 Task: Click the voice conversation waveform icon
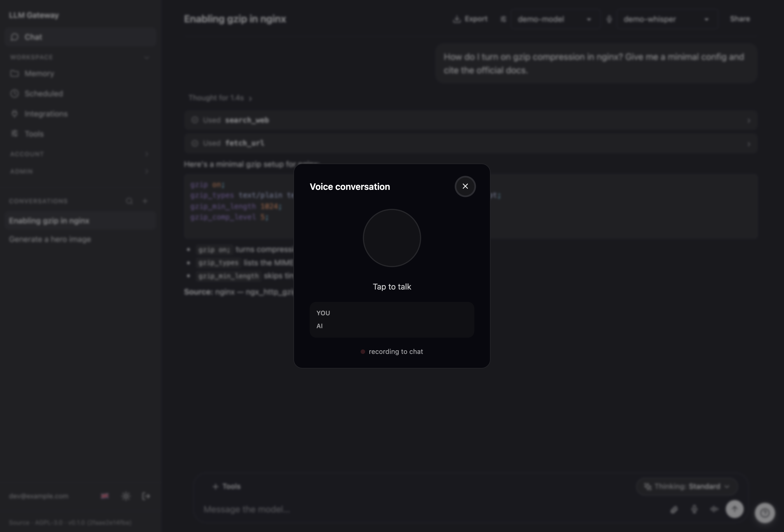[714, 509]
